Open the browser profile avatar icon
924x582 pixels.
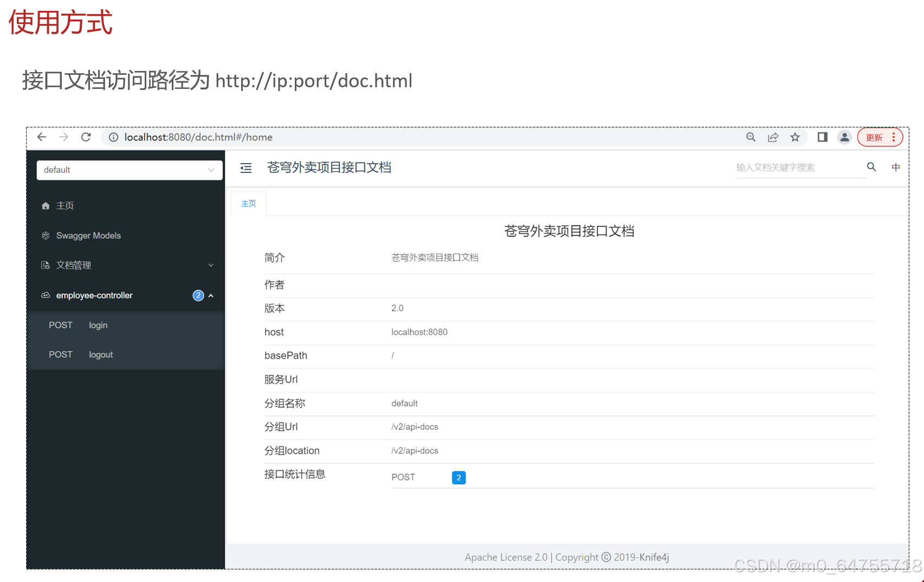click(844, 137)
